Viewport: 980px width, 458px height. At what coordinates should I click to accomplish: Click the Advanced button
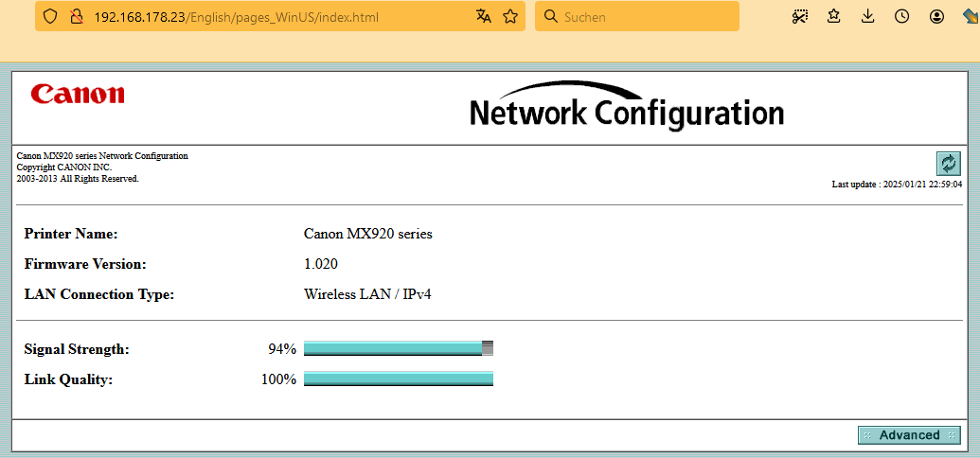tap(909, 435)
